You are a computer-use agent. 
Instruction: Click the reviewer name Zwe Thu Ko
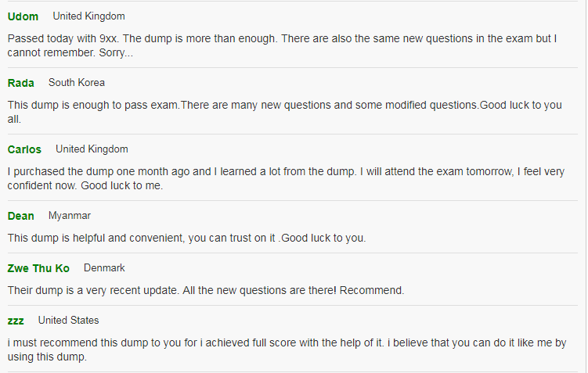pos(38,268)
